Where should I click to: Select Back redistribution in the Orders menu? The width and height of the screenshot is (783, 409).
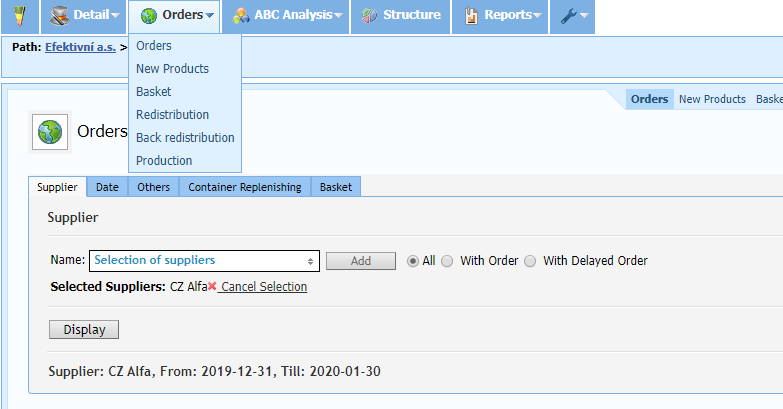tap(185, 138)
